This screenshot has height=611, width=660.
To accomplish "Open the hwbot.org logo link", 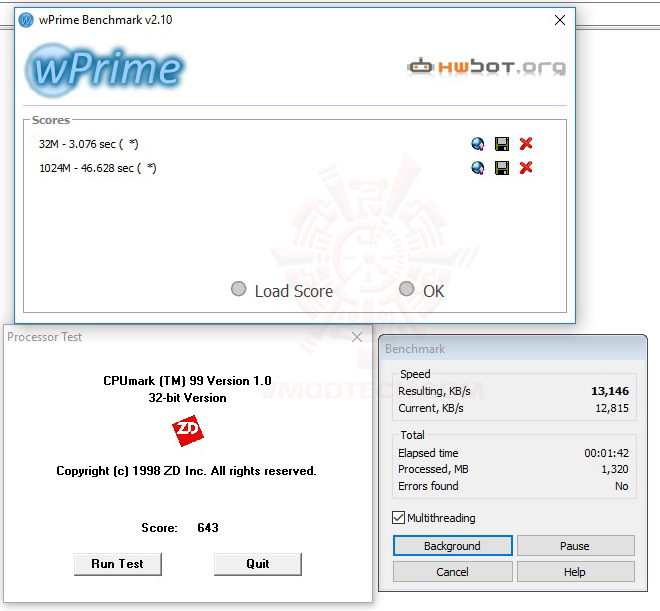I will (x=486, y=67).
